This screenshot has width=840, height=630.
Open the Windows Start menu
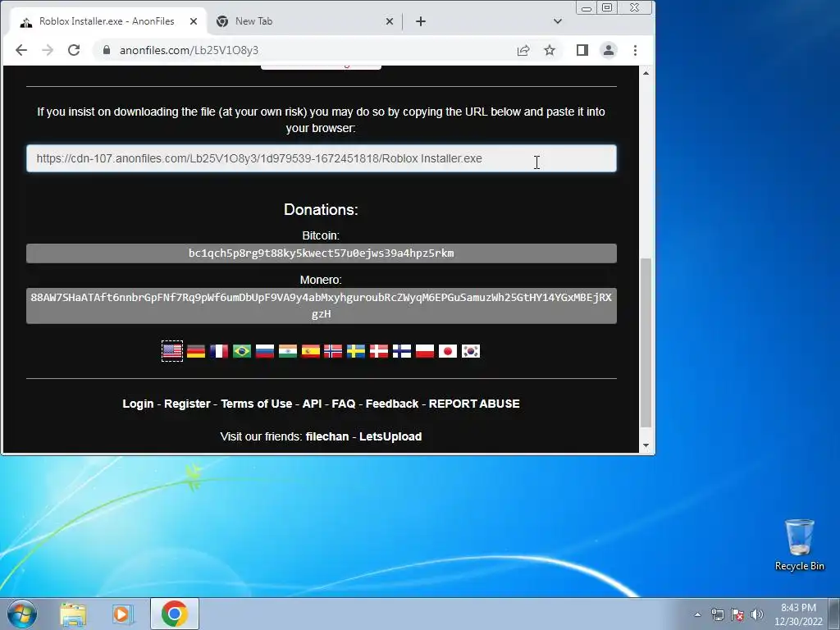22,614
